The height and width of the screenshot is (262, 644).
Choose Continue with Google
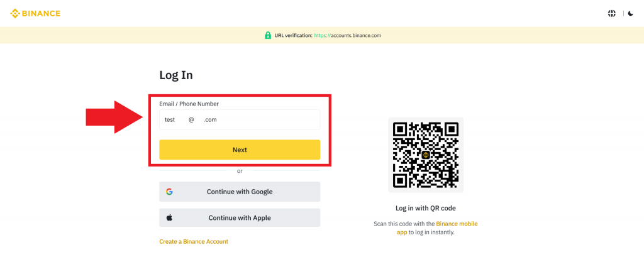tap(240, 192)
